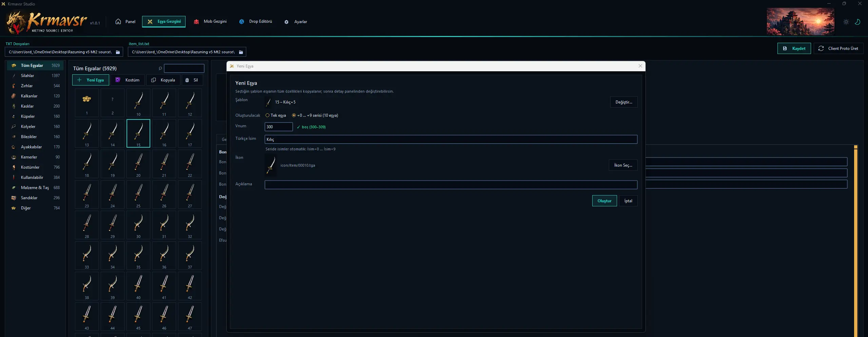Click the İkon Seç... button
The height and width of the screenshot is (337, 868).
(623, 165)
